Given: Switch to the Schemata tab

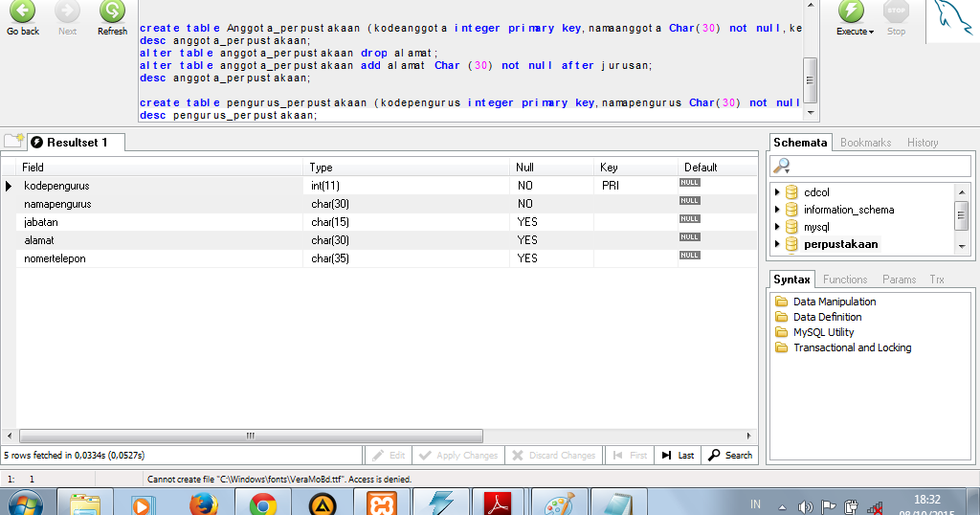Looking at the screenshot, I should pyautogui.click(x=800, y=143).
